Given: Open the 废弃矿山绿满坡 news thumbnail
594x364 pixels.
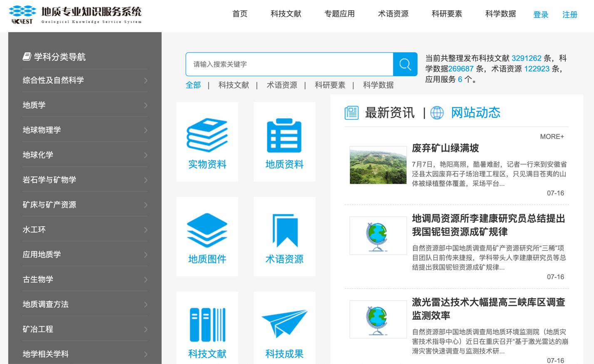Looking at the screenshot, I should point(378,165).
